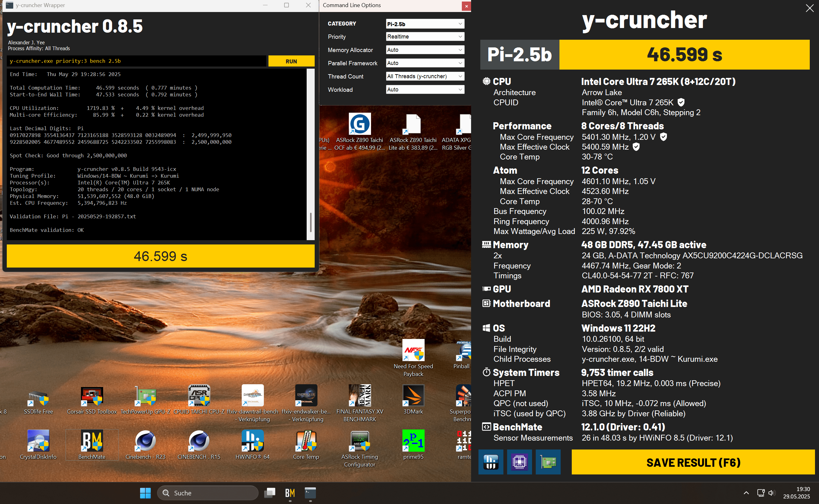This screenshot has height=504, width=819.
Task: Open the Memory Allocator dropdown
Action: [425, 50]
